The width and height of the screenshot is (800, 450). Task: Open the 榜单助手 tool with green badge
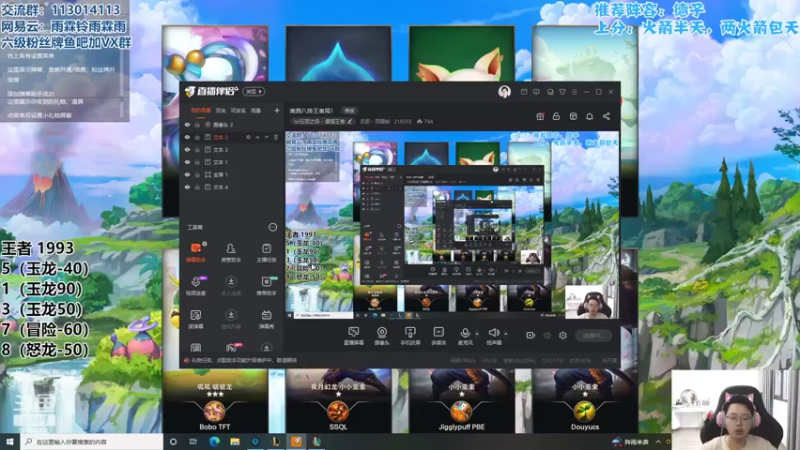point(266,285)
